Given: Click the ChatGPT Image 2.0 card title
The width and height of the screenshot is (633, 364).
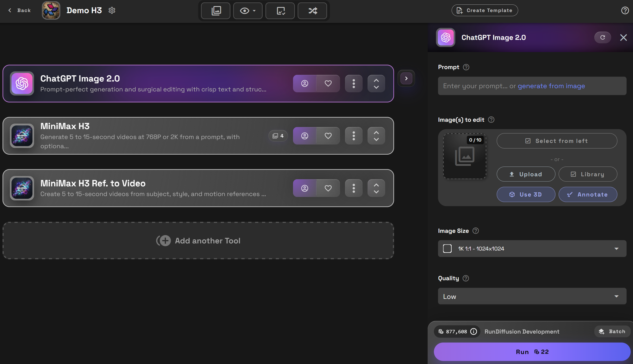Looking at the screenshot, I should click(x=80, y=78).
